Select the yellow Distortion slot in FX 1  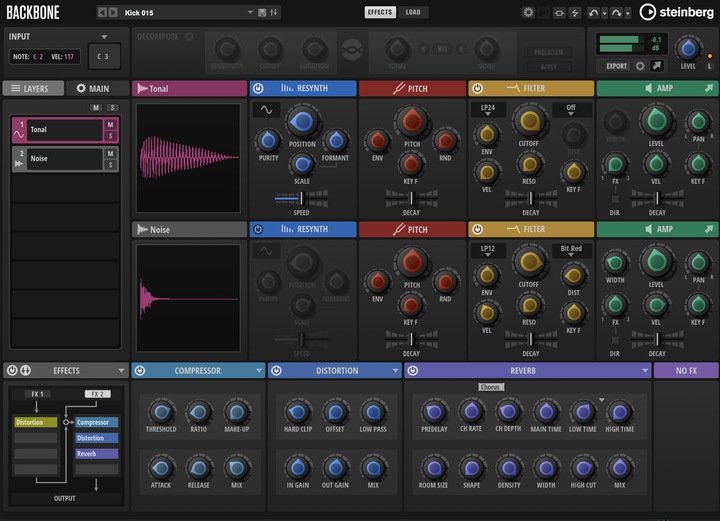[x=36, y=422]
